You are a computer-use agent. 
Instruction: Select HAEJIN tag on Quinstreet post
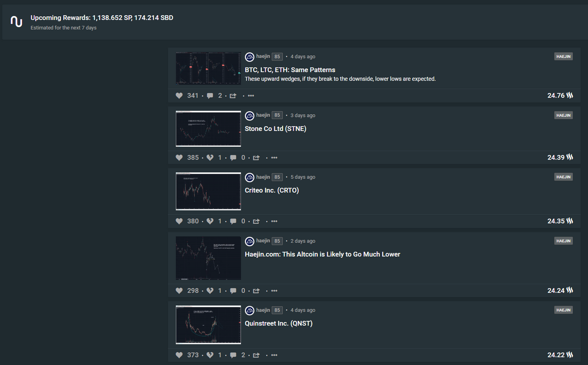click(x=563, y=310)
